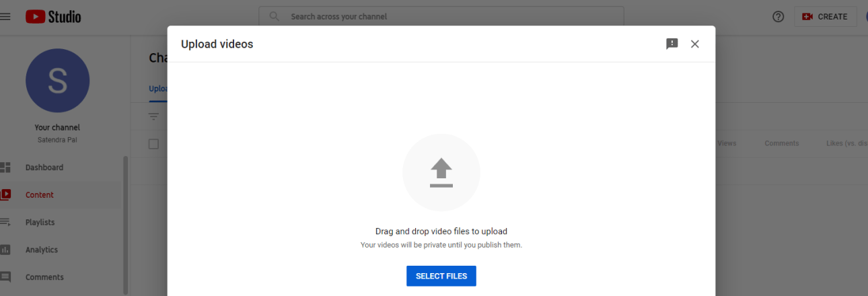868x296 pixels.
Task: Switch to the Uploads tab
Action: [159, 89]
